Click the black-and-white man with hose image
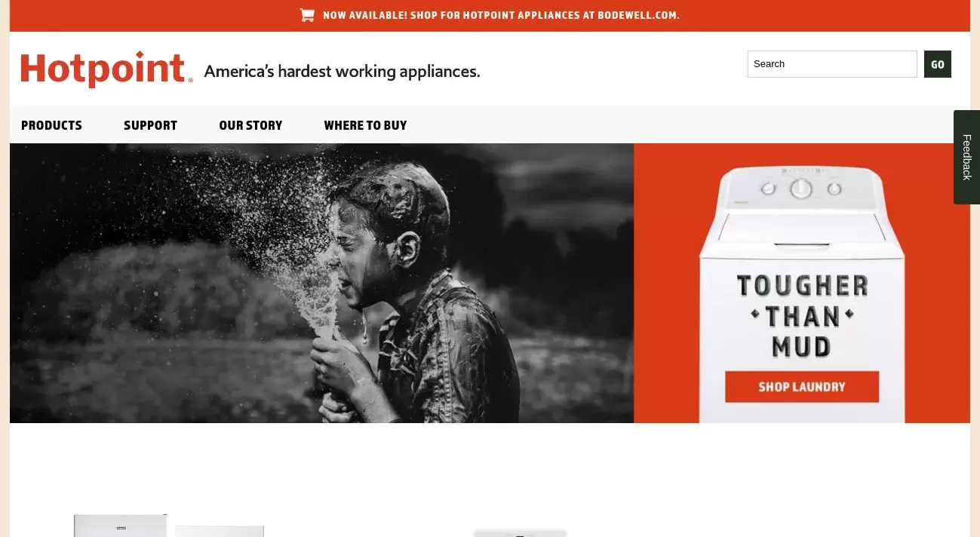 click(x=321, y=283)
